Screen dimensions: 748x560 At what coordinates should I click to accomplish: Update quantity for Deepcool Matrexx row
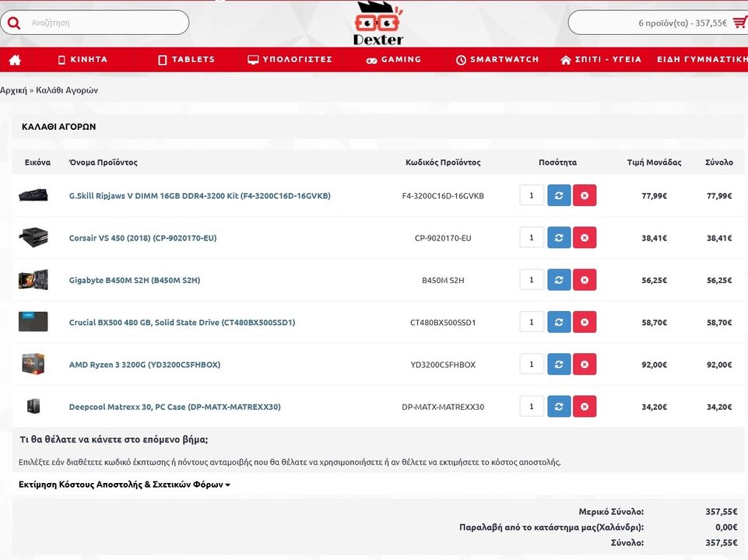click(559, 407)
